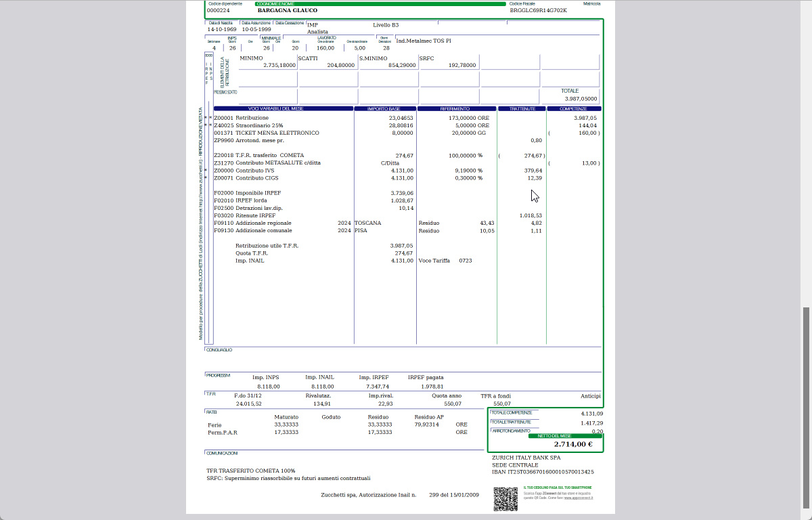Click the IRPEF pagata label
812x520 pixels.
pyautogui.click(x=426, y=378)
